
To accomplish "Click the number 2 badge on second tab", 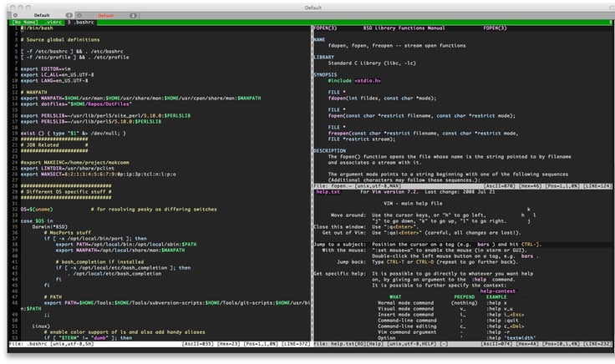I will [x=134, y=15].
